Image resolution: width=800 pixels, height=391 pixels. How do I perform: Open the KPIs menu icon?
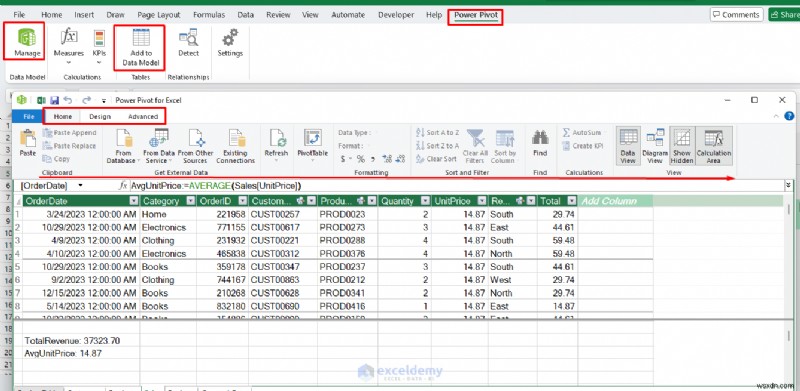click(99, 39)
